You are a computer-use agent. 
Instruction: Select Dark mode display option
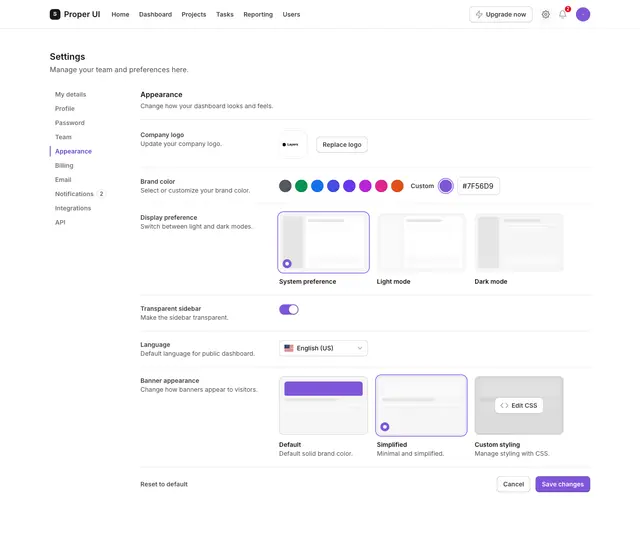(x=519, y=242)
